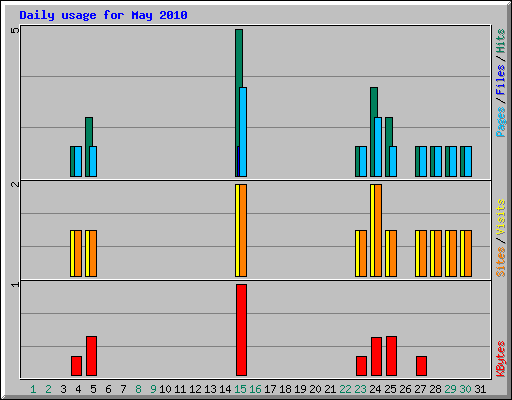Click the cyan Pages bar for day 4
512x400 pixels.
78,161
